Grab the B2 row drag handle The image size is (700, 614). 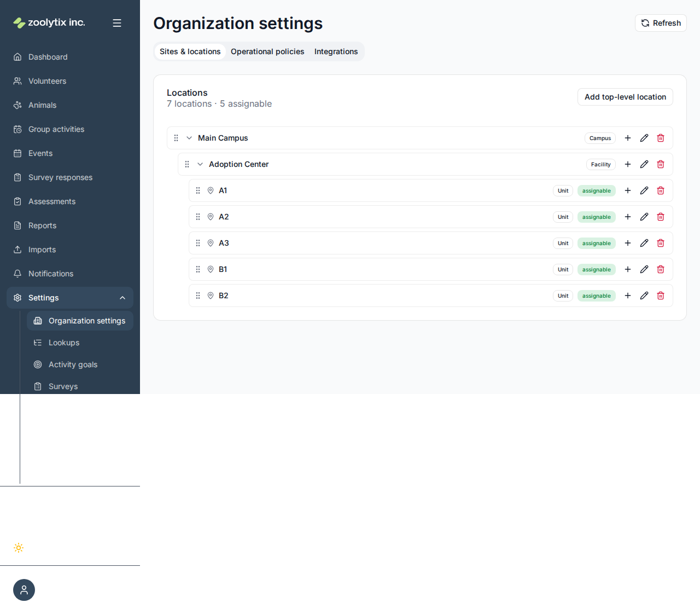pos(198,296)
